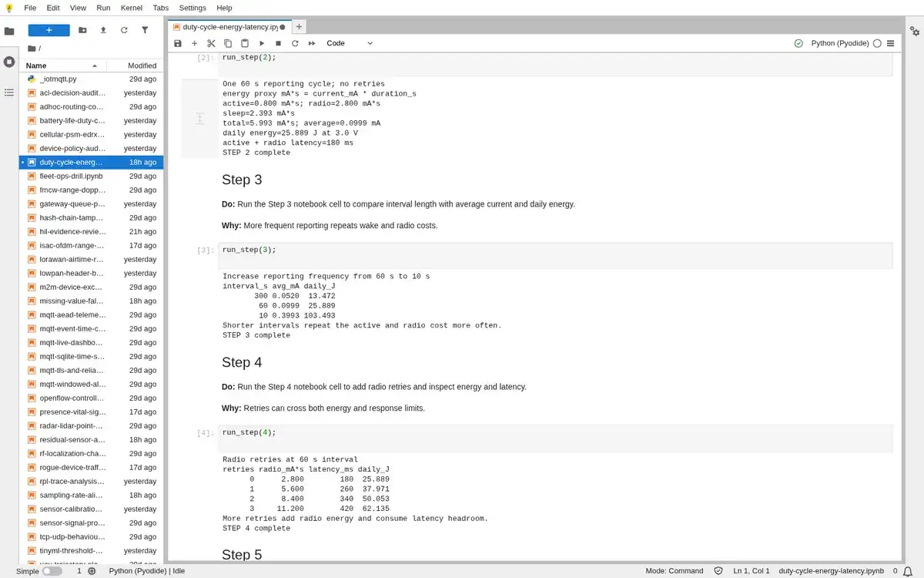Sort files by Name column header
The width and height of the screenshot is (924, 578).
pyautogui.click(x=62, y=66)
